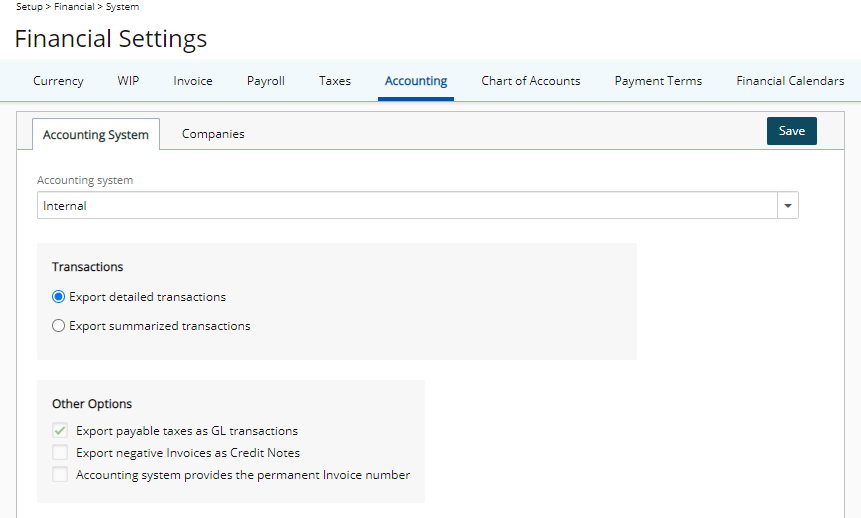
Task: Switch to the Companies sub-tab
Action: coord(213,134)
